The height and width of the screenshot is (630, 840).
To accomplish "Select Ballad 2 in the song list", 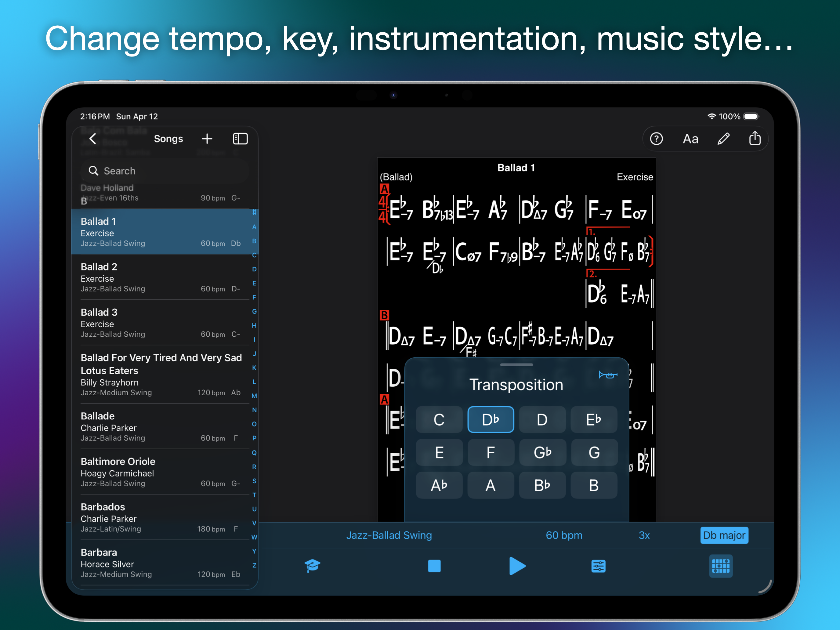I will [160, 277].
